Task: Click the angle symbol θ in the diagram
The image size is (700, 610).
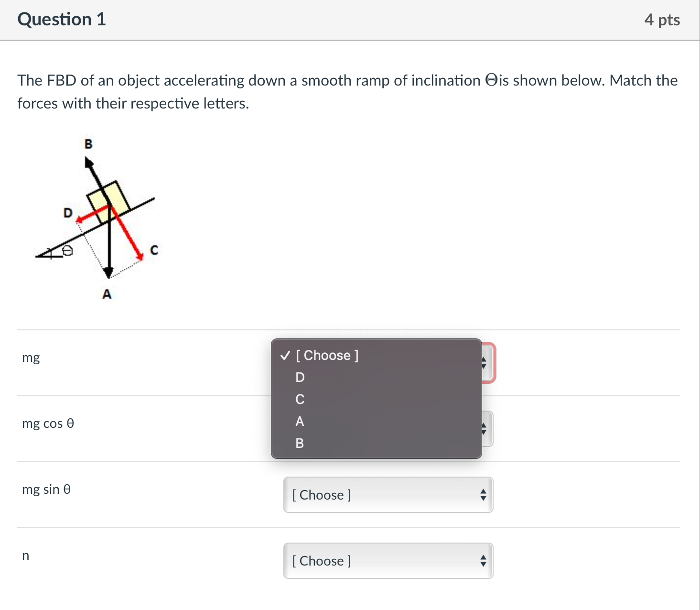Action: (x=67, y=250)
